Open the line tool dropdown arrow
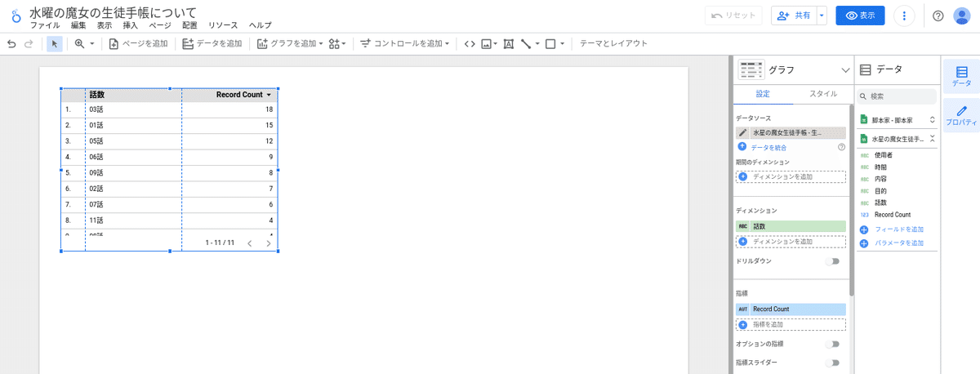The height and width of the screenshot is (374, 980). tap(537, 43)
